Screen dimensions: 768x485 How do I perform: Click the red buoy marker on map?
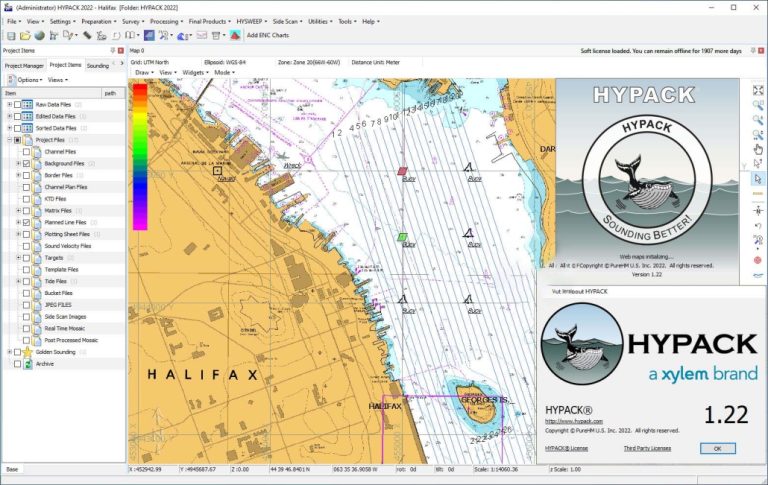click(402, 171)
